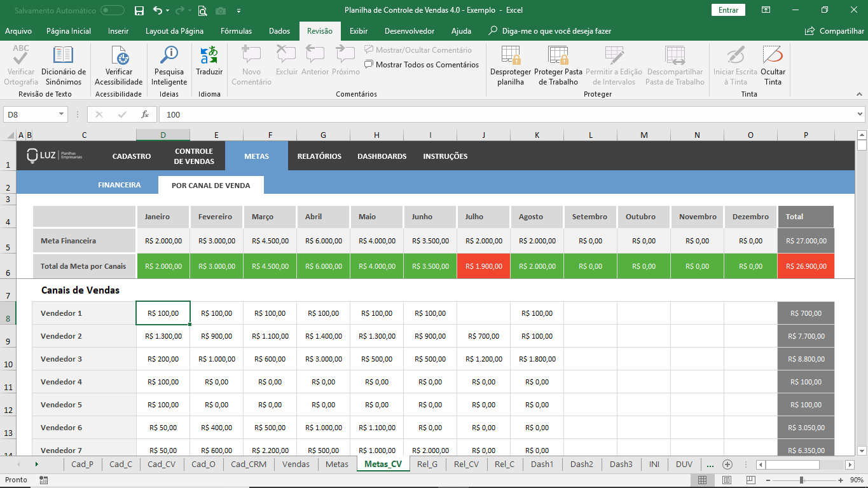Expand the formula bar

(x=860, y=114)
